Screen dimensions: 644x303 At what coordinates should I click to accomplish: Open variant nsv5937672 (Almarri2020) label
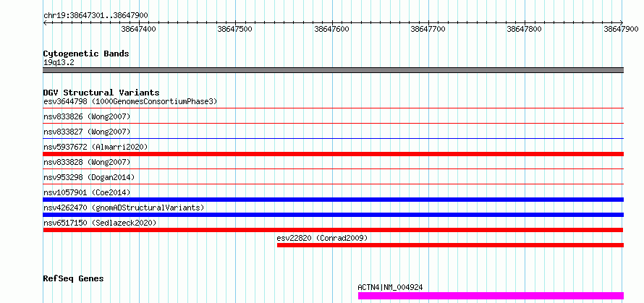click(96, 147)
